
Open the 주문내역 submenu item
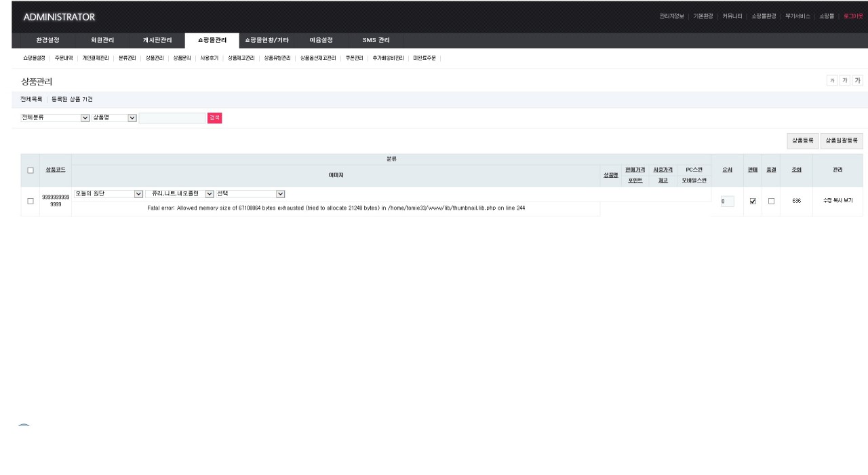(x=65, y=58)
